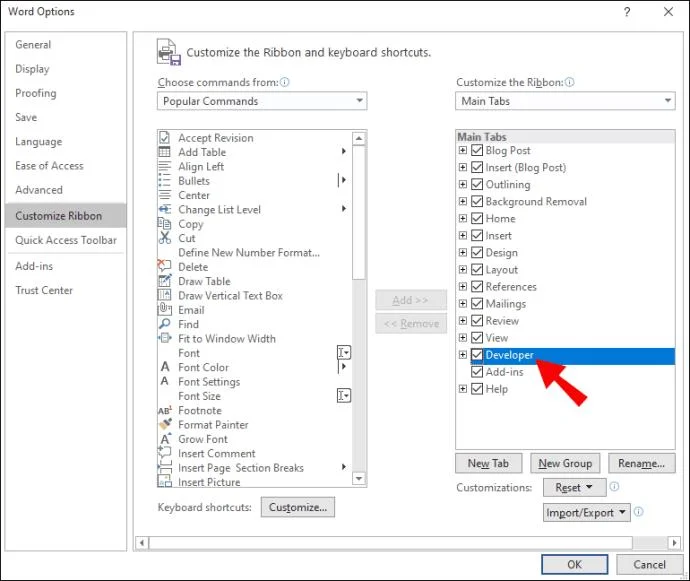Click the Accept Revision command icon

(165, 138)
